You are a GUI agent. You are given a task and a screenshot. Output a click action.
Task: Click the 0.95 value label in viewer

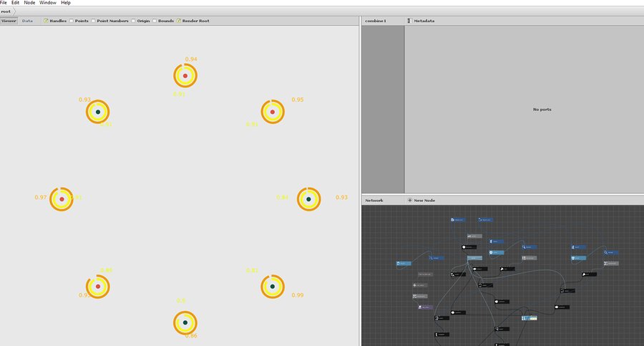tap(298, 100)
